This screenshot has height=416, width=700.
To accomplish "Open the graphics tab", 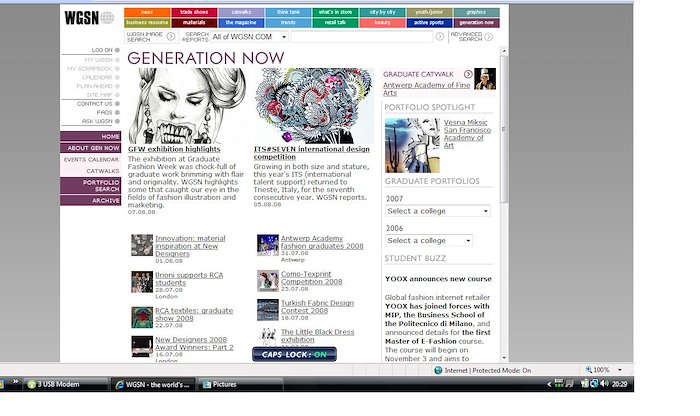I will (476, 12).
